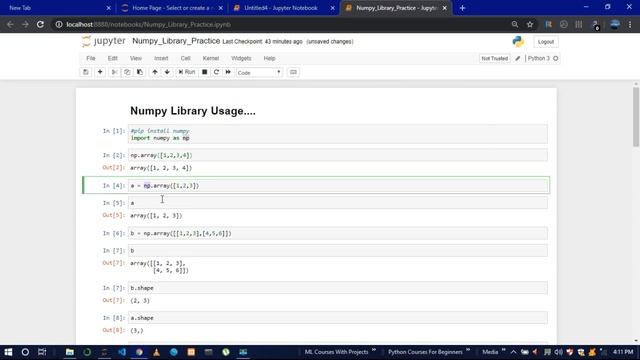640x360 pixels.
Task: Click the Jupyter logo
Action: pos(104,41)
